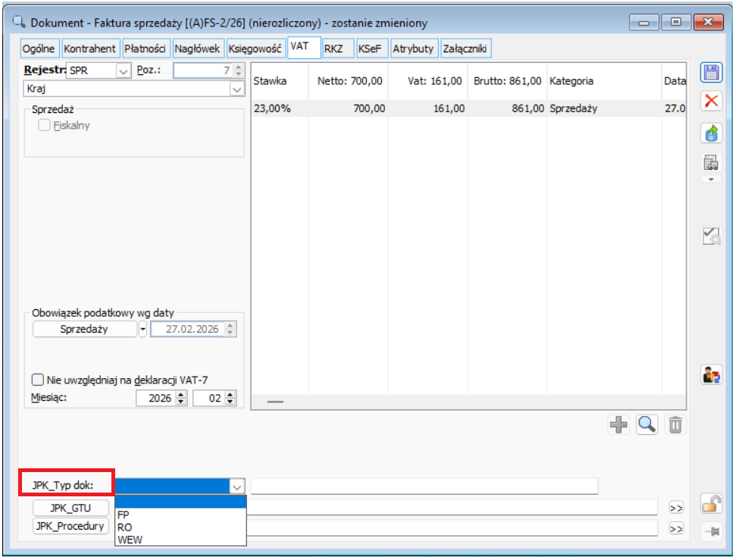The image size is (735, 560).
Task: Open the Kraj dropdown list
Action: pos(236,89)
